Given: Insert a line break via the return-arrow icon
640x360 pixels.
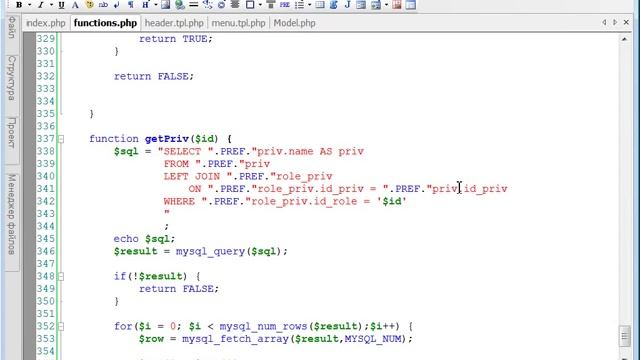Looking at the screenshot, I should (117, 5).
